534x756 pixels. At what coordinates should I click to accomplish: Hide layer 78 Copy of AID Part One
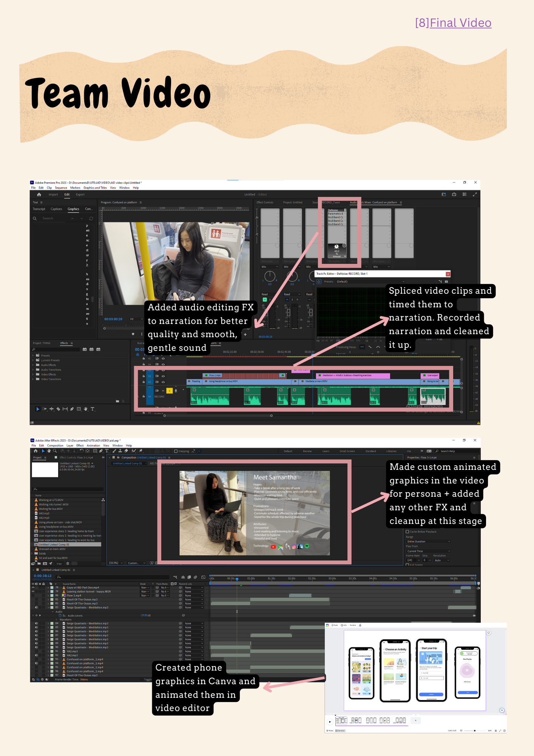click(33, 588)
